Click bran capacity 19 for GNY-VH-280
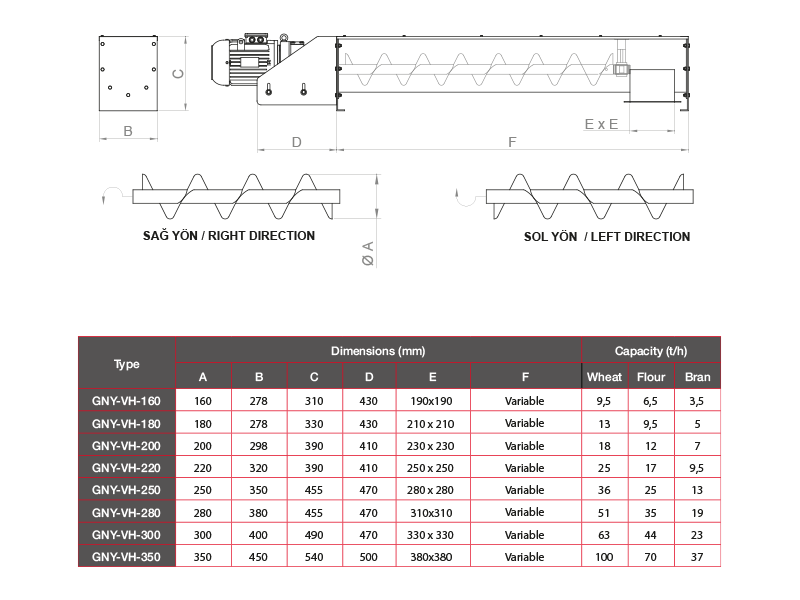 tap(697, 512)
